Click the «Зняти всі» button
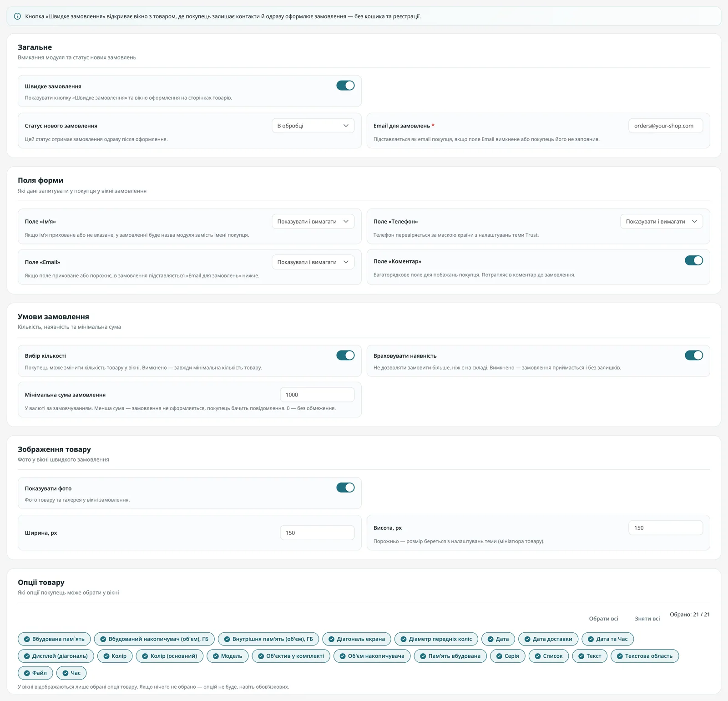Viewport: 728px width, 701px height. [647, 619]
